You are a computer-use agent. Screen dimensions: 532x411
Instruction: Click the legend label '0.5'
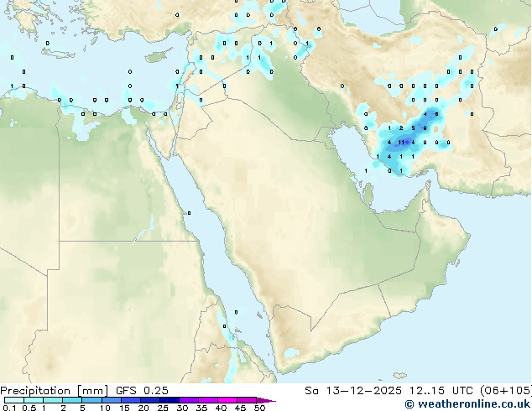29,408
